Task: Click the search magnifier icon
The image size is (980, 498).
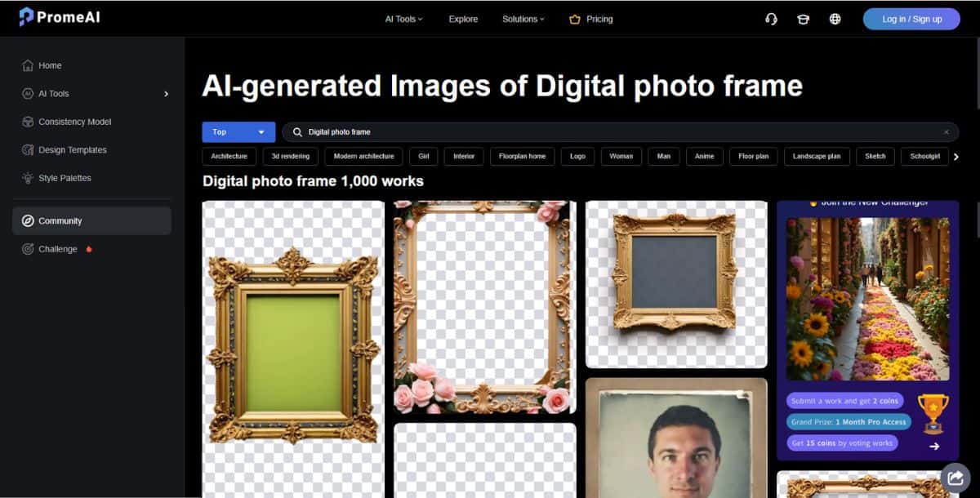Action: click(x=297, y=132)
